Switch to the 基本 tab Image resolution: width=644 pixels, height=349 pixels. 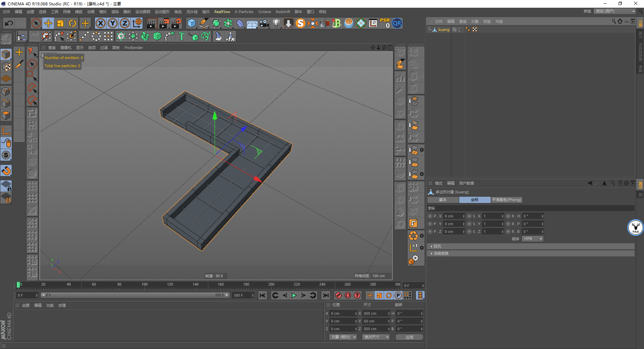[x=443, y=200]
